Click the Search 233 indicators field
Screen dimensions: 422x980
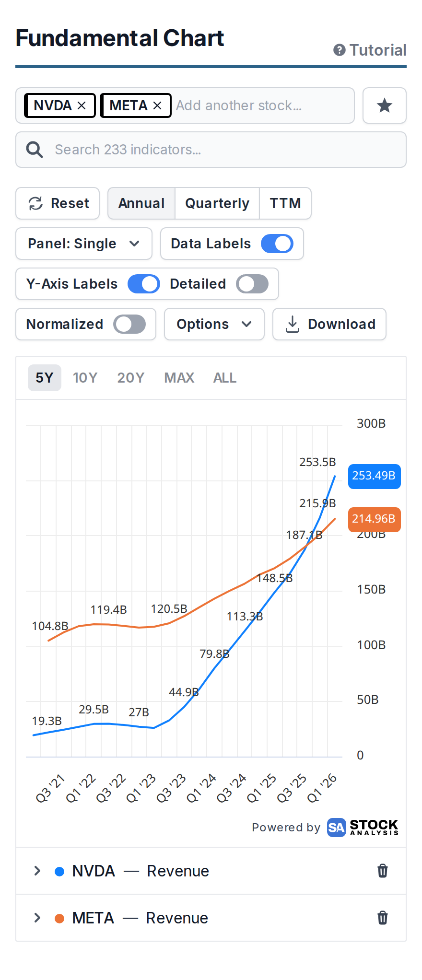pos(211,150)
